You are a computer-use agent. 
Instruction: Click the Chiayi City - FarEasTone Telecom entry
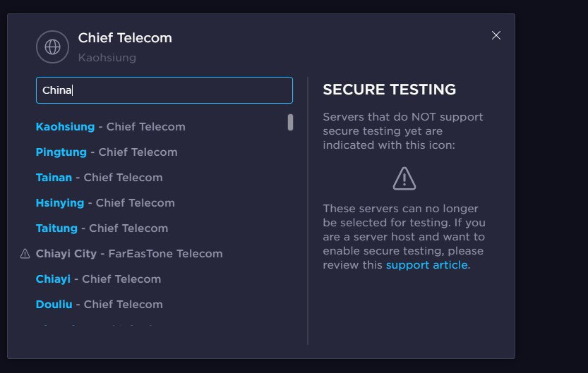point(129,254)
